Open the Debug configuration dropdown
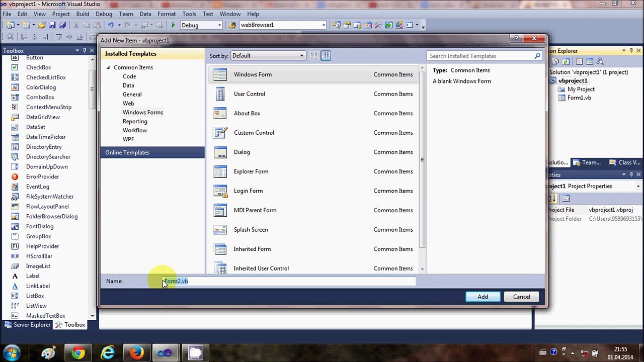 pos(201,25)
